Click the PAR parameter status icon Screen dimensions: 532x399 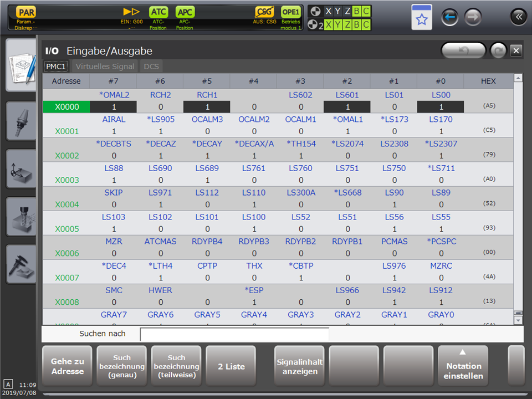(x=26, y=12)
